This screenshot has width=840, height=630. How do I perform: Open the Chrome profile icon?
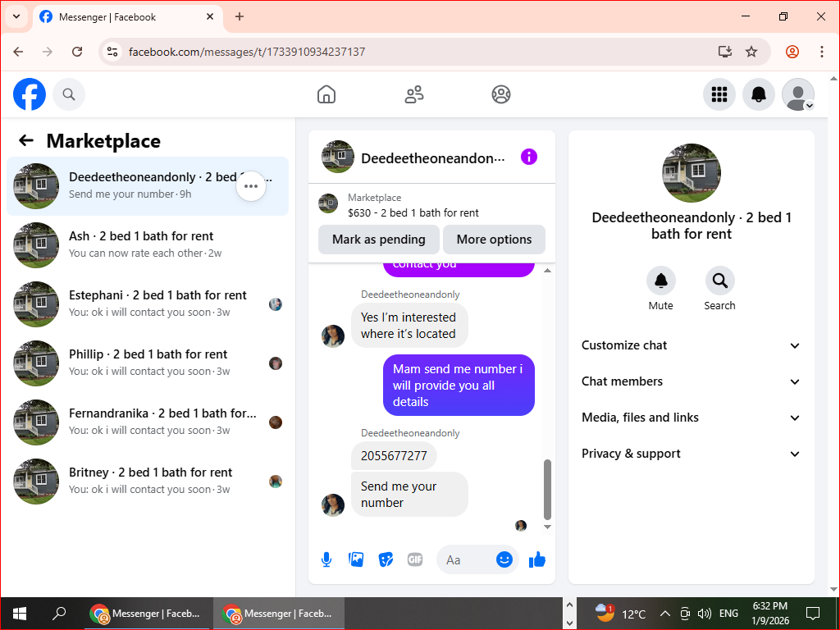[792, 52]
